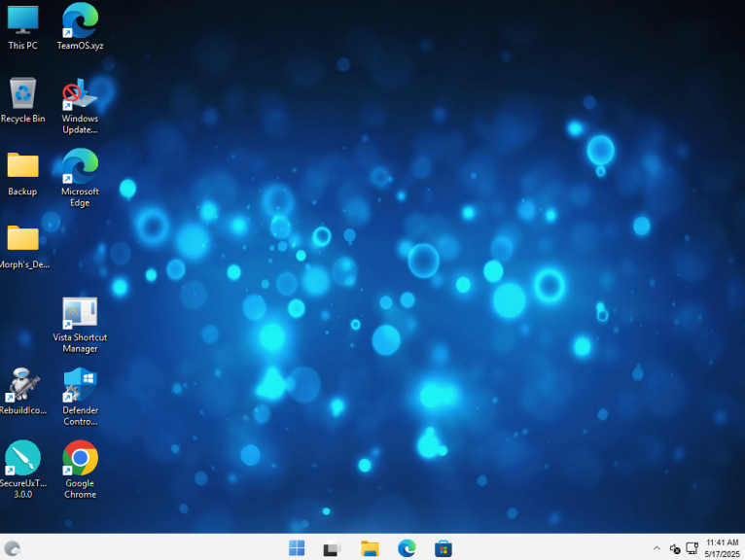Viewport: 745px width, 560px height.
Task: Click the swirl icon at taskbar left
Action: click(13, 548)
